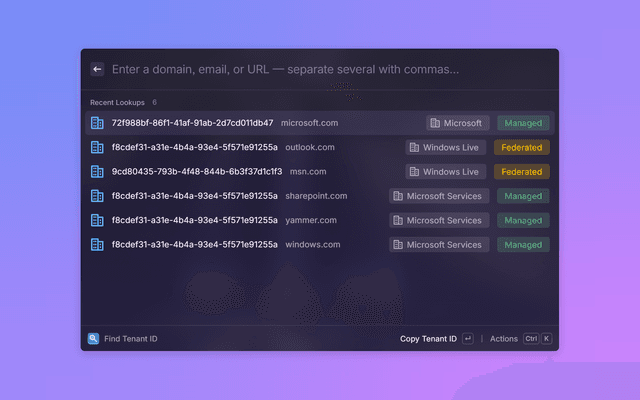The width and height of the screenshot is (640, 400).
Task: Click the windows.com domain label
Action: coord(312,244)
